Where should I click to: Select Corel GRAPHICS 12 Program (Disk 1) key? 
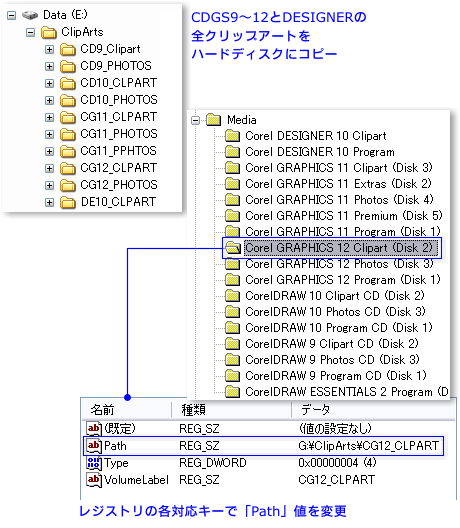(343, 280)
